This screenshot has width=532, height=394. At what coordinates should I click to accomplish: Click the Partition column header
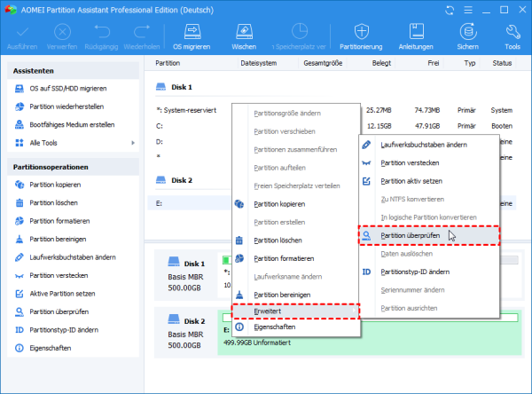pos(168,63)
